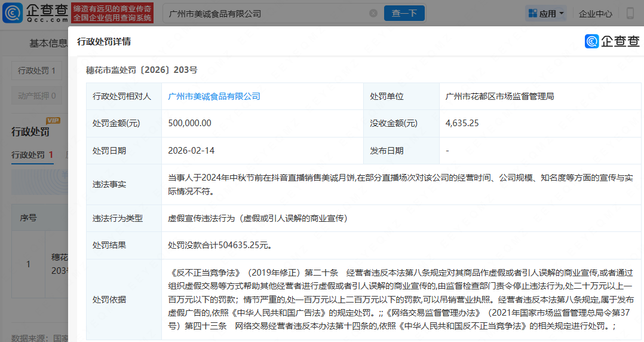Select the underlined 行政处罚 1 sub-tab
The width and height of the screenshot is (644, 342).
(x=33, y=155)
